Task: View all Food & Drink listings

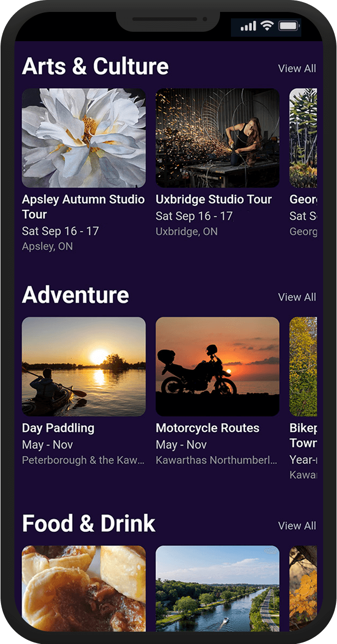Action: (297, 526)
